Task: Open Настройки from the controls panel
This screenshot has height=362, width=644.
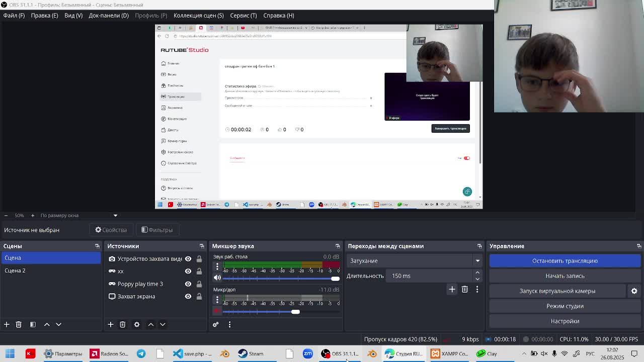Action: click(x=565, y=321)
